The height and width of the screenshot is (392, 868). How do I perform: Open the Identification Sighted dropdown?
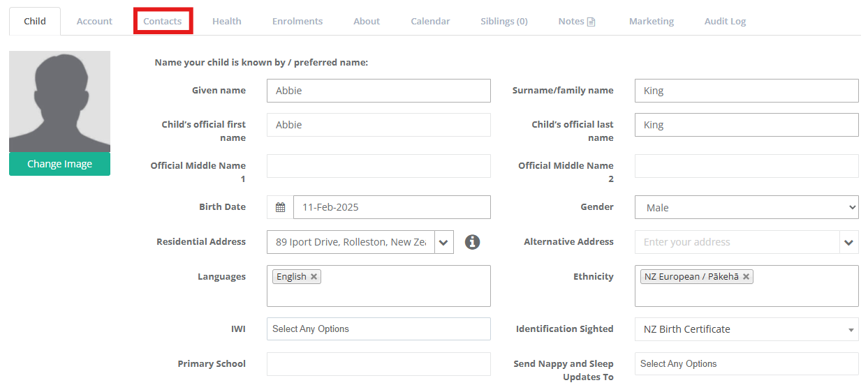[746, 329]
